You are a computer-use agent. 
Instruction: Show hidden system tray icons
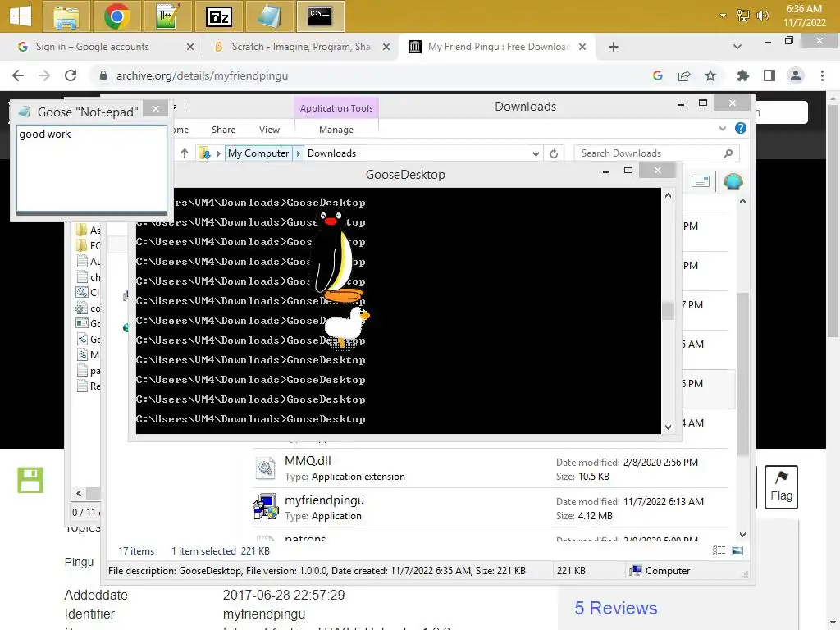(x=724, y=16)
